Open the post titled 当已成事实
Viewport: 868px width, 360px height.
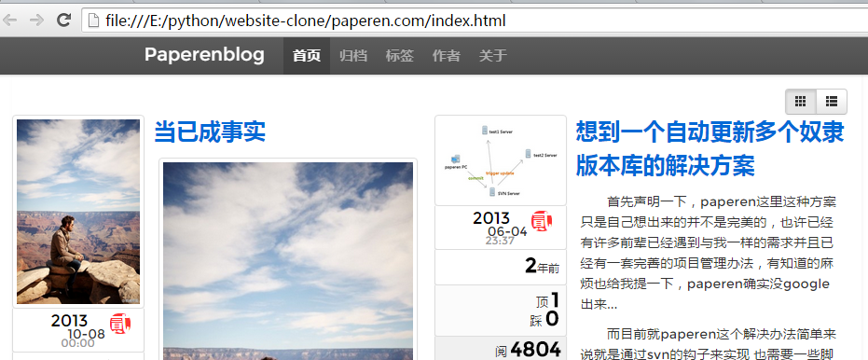(x=210, y=132)
